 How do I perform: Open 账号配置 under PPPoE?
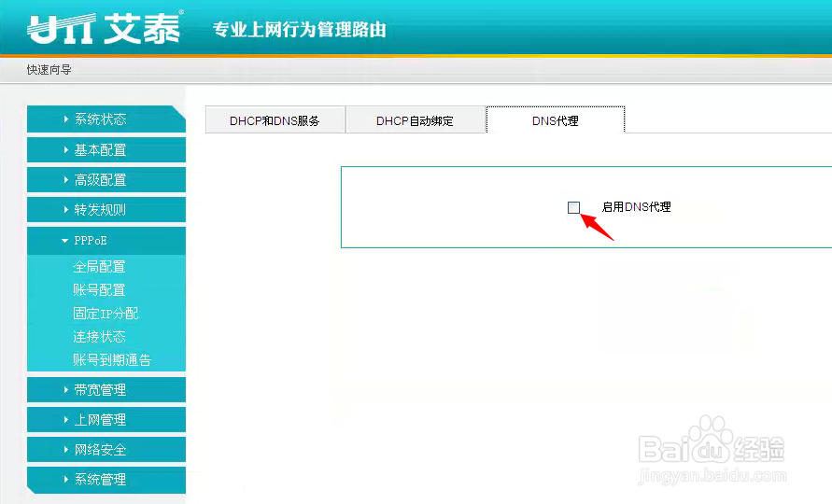(99, 289)
